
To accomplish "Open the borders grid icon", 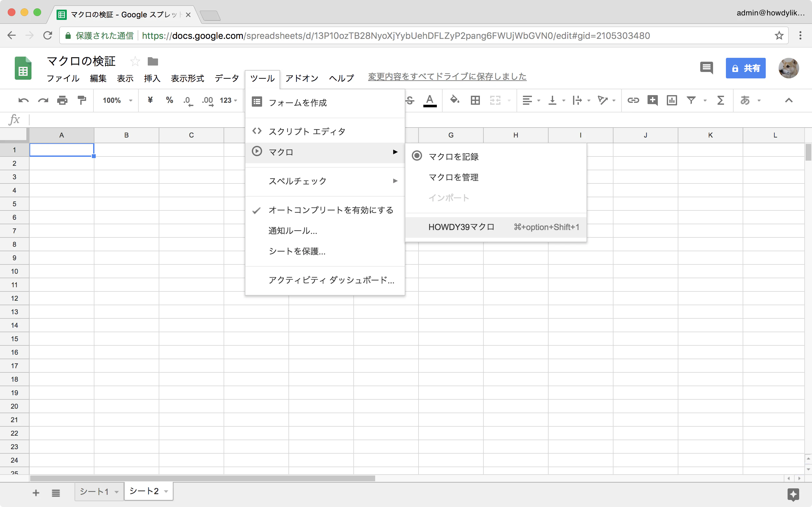I will click(x=475, y=100).
